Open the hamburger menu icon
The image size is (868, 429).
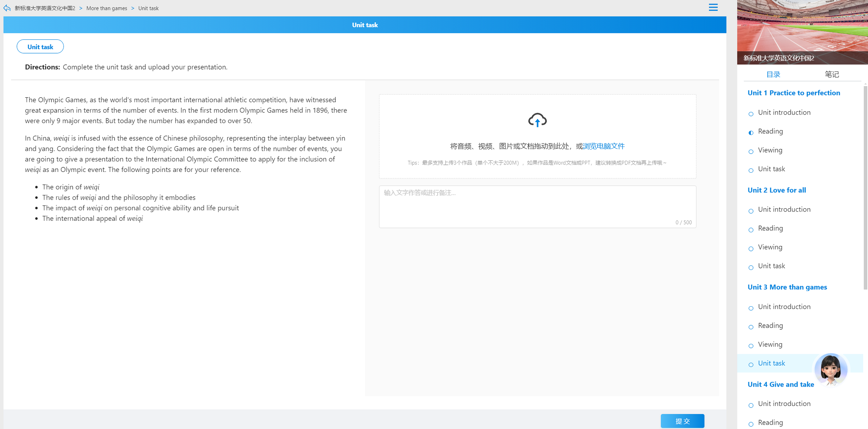(713, 7)
